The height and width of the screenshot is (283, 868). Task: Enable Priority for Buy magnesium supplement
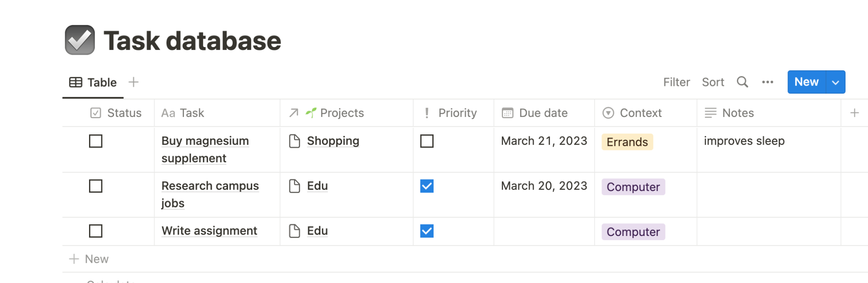[427, 141]
